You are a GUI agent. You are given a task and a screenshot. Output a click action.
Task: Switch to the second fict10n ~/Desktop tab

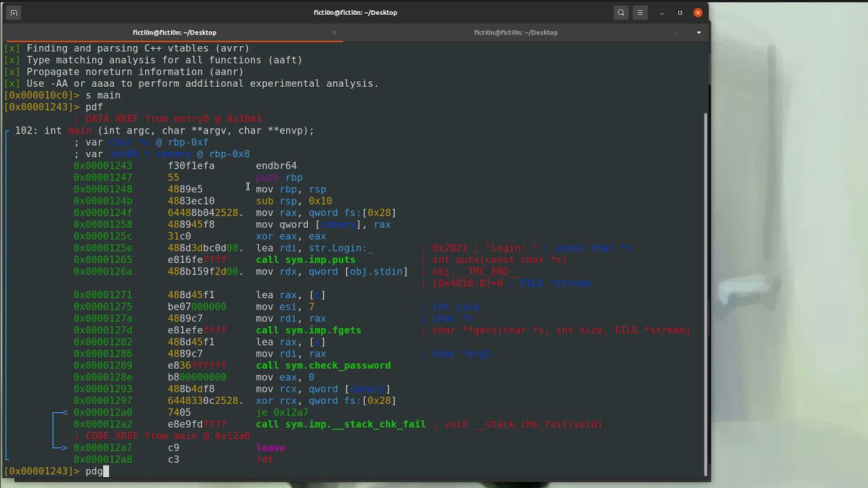pyautogui.click(x=515, y=33)
